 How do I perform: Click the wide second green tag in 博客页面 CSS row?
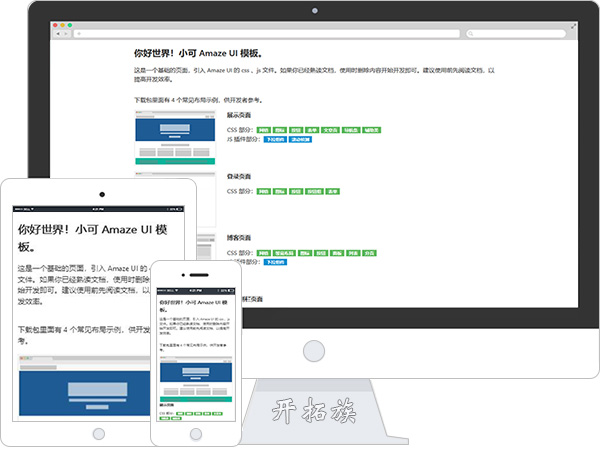pos(284,253)
